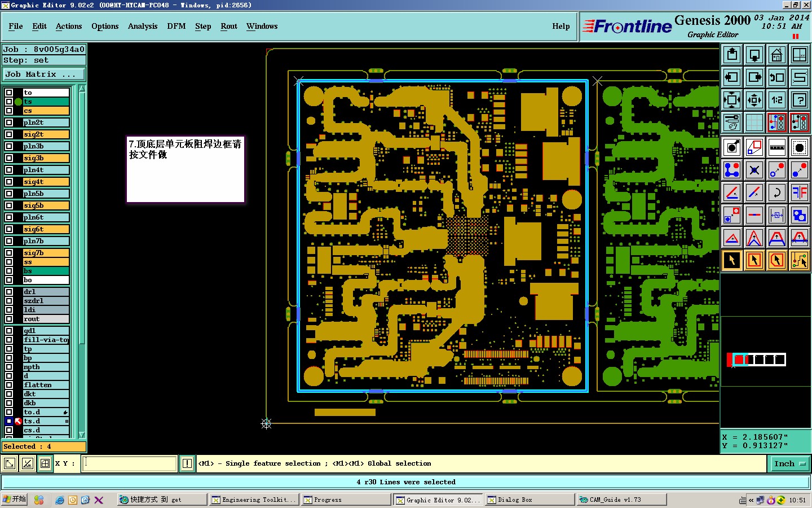Image resolution: width=812 pixels, height=508 pixels.
Task: Click the layer list scroll up arrow
Action: point(82,89)
